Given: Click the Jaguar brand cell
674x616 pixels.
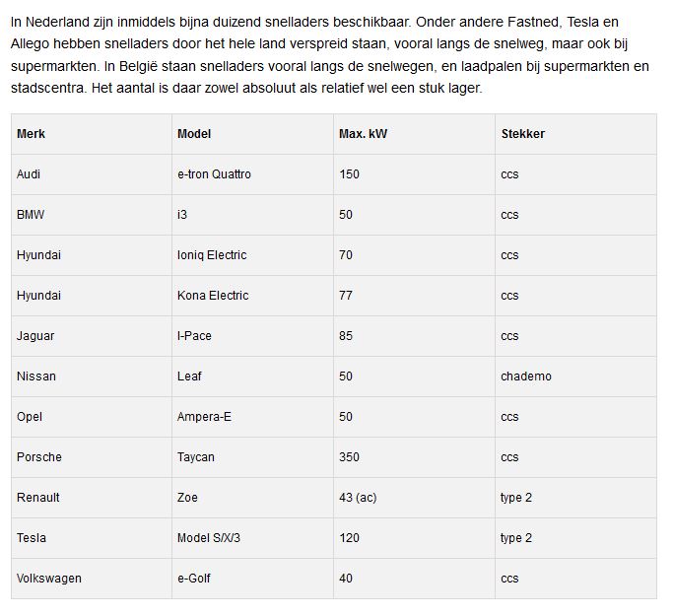Looking at the screenshot, I should point(35,336).
